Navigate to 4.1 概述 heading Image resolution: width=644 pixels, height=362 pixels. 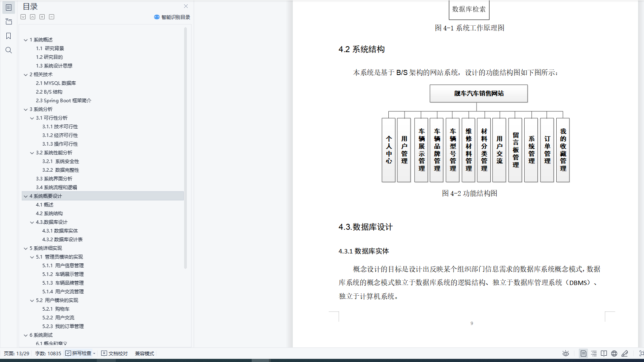[45, 205]
